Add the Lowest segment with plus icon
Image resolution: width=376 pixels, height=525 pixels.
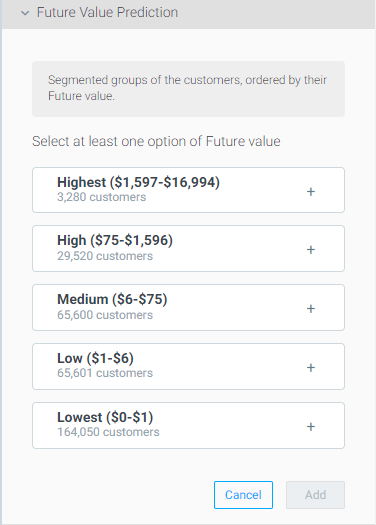tap(311, 426)
